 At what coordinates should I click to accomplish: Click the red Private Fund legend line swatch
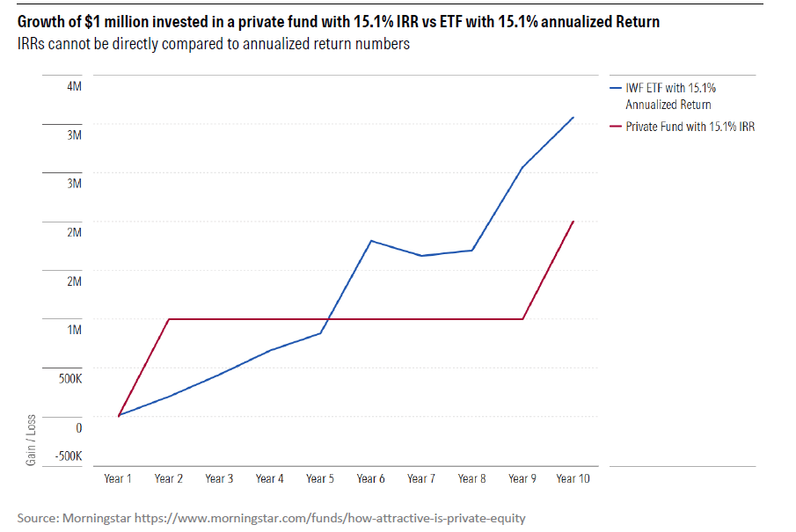pyautogui.click(x=615, y=127)
